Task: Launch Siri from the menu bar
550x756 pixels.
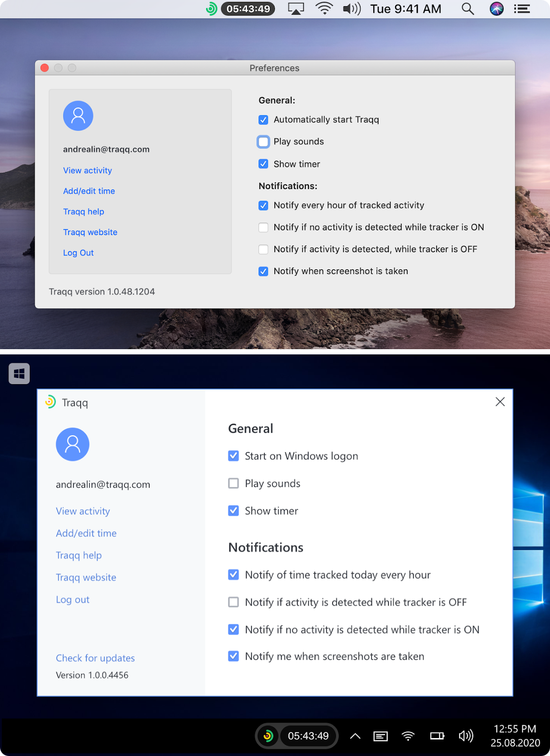Action: 497,9
